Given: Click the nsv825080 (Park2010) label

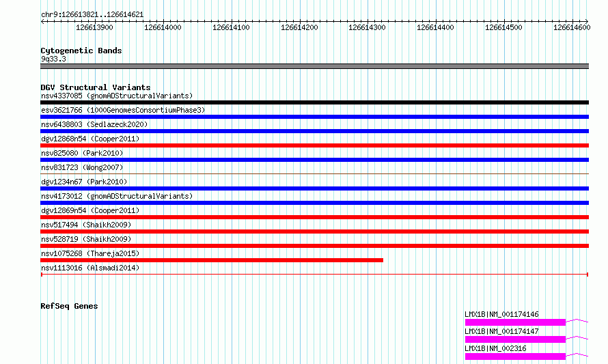Looking at the screenshot, I should pos(82,153).
